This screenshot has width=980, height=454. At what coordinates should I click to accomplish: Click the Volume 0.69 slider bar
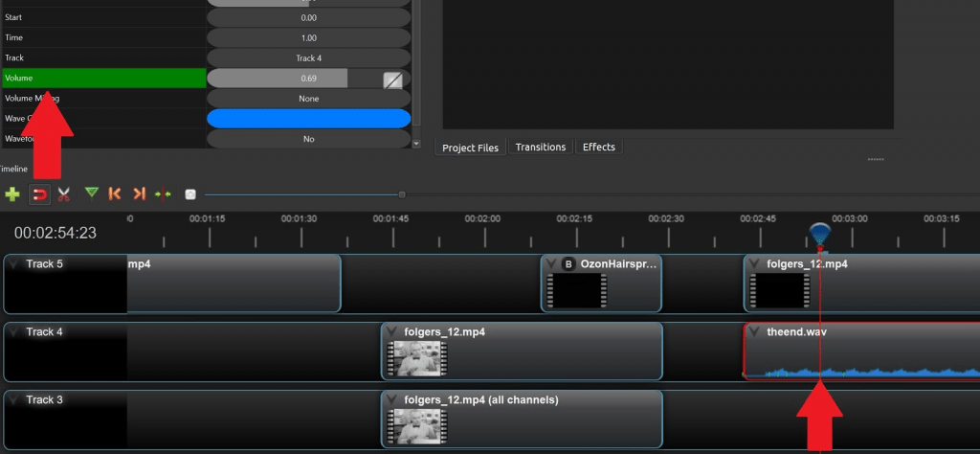pyautogui.click(x=308, y=79)
